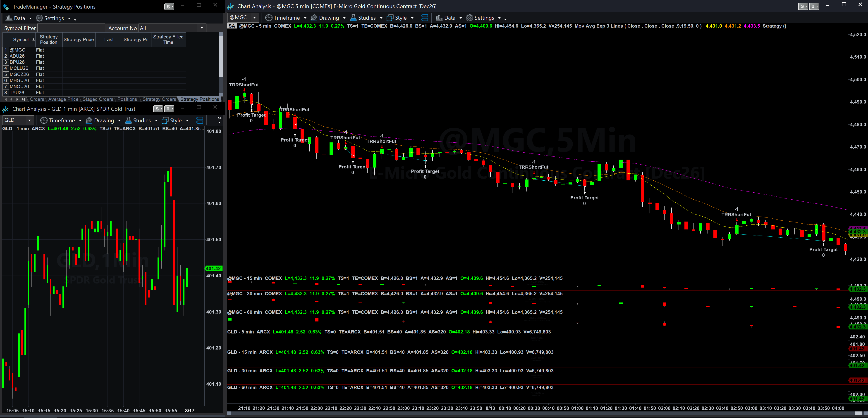Viewport: 868px width, 418px height.
Task: Open the Data bar-chart icon in @MGC chart
Action: 439,18
